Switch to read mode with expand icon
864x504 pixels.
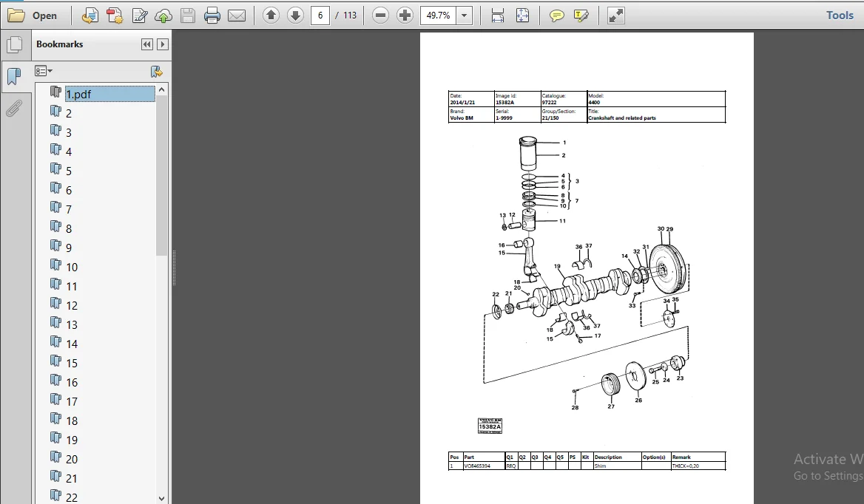coord(615,16)
